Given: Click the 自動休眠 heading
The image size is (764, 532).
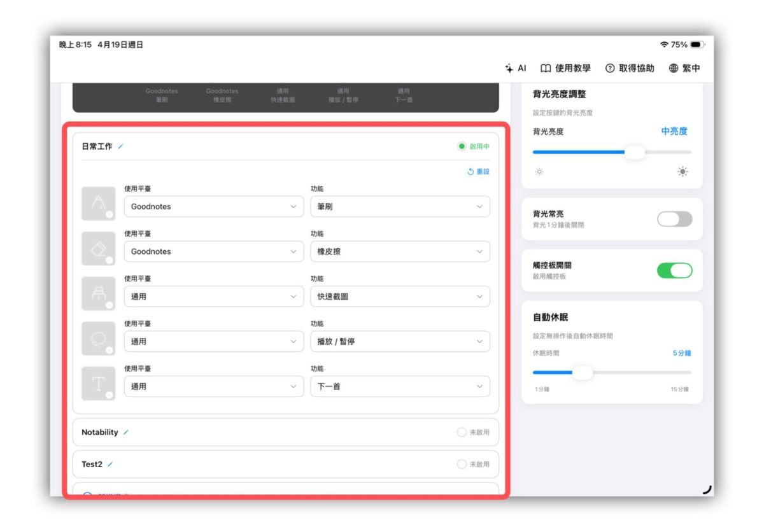Looking at the screenshot, I should pyautogui.click(x=550, y=318).
